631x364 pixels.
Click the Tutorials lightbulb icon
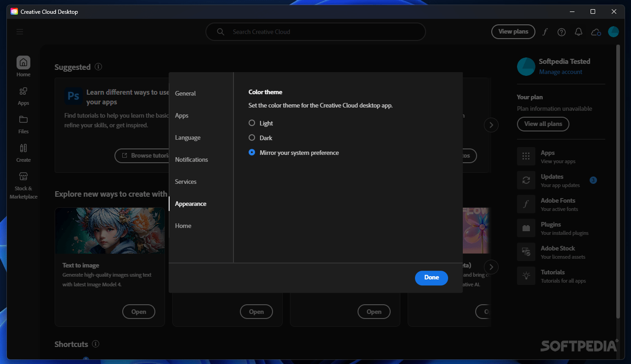526,276
